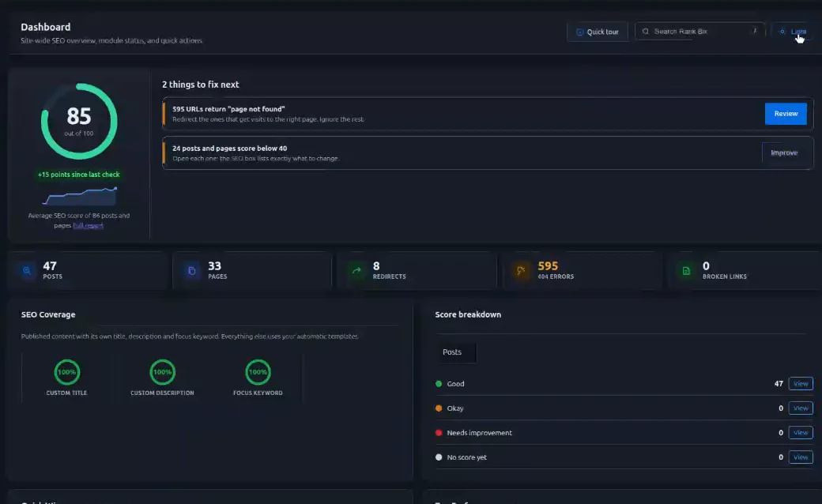Click the white No score yet dot
The image size is (822, 504).
point(439,457)
